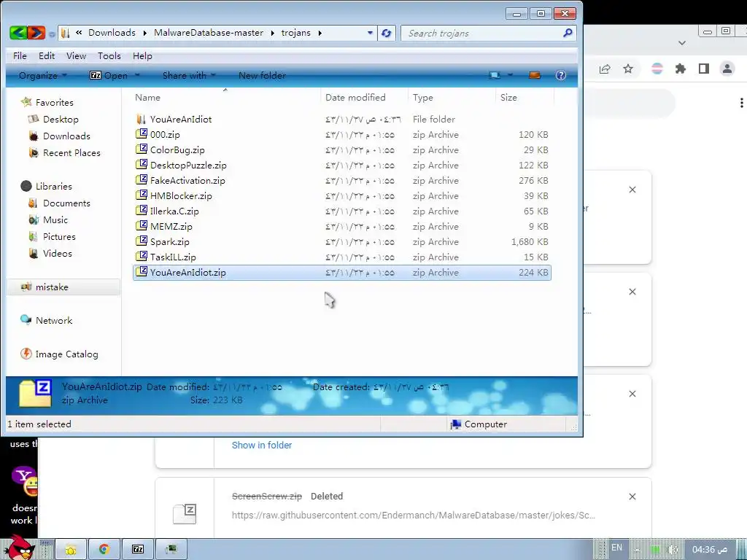Click the Open button with the 7z icon
Viewport: 747px width, 560px height.
[x=109, y=75]
